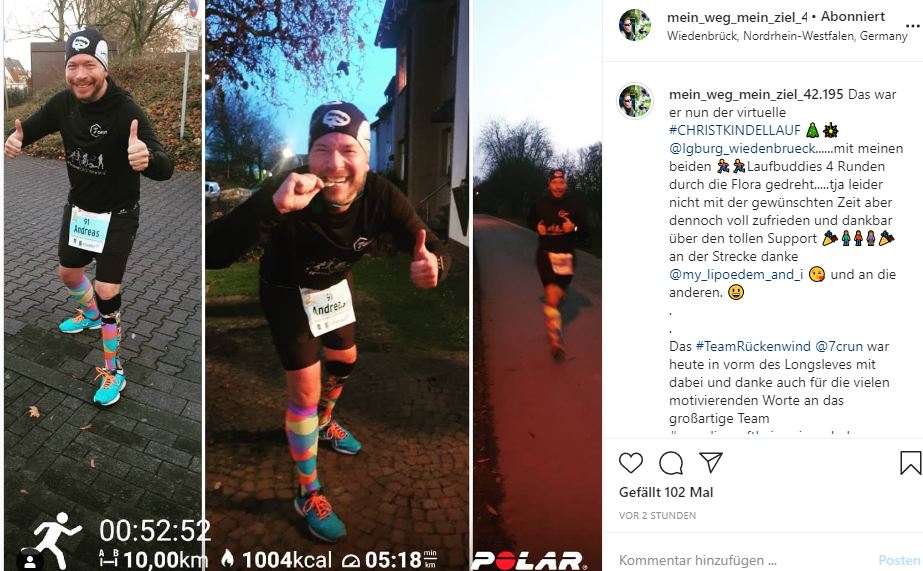Open the Wiedenbrück location link

click(x=787, y=36)
